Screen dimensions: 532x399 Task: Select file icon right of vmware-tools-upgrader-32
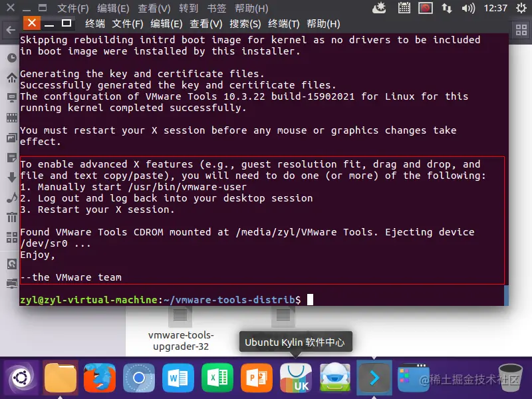click(283, 317)
